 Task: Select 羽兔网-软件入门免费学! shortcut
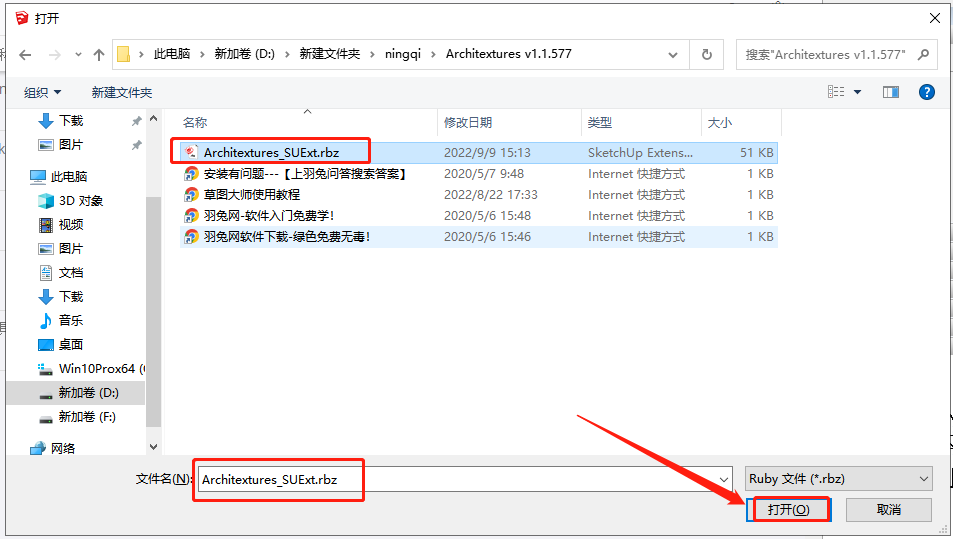pos(269,216)
